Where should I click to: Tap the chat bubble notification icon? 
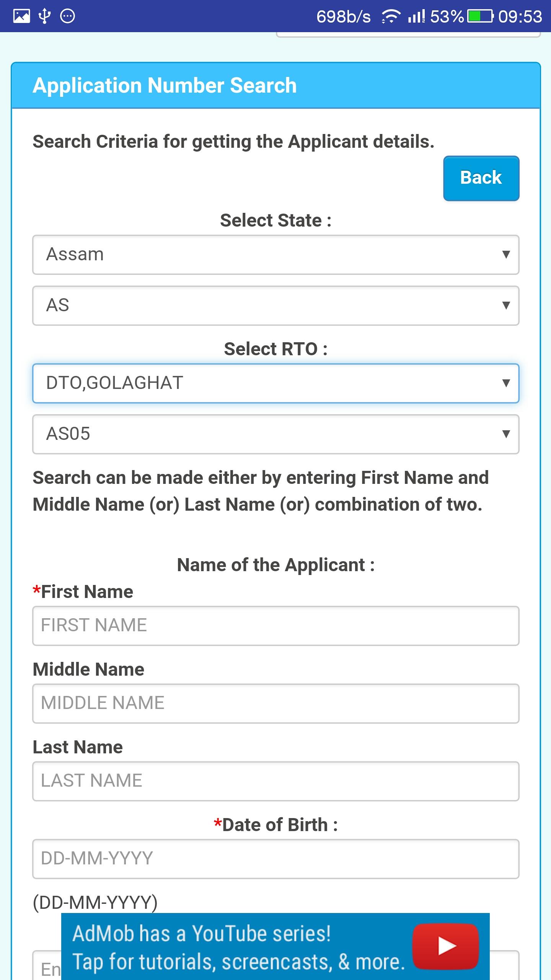click(68, 16)
